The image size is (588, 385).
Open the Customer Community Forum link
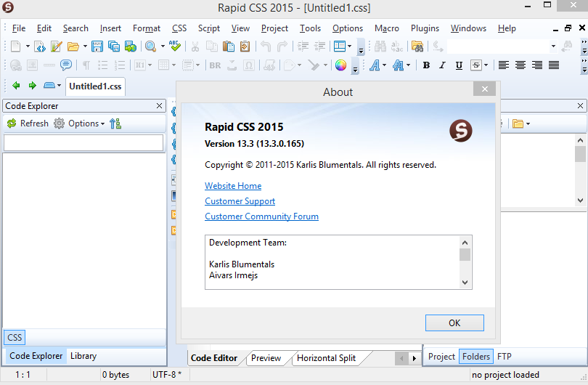tap(262, 216)
